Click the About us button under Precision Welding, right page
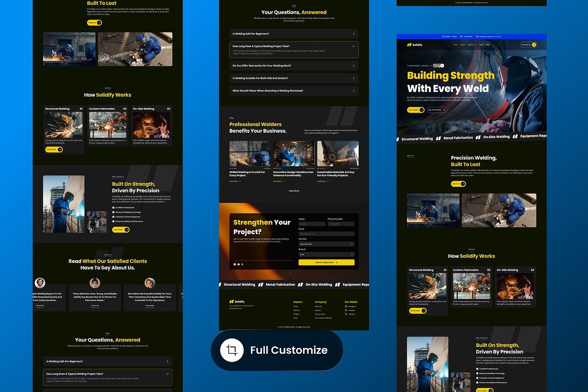Image resolution: width=588 pixels, height=392 pixels. [458, 184]
